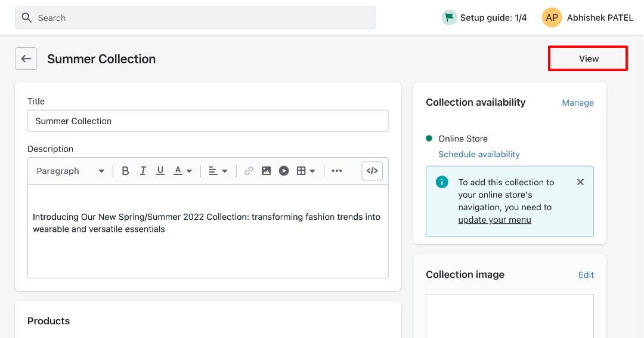Toggle italic formatting
This screenshot has height=338, width=644.
tap(143, 171)
